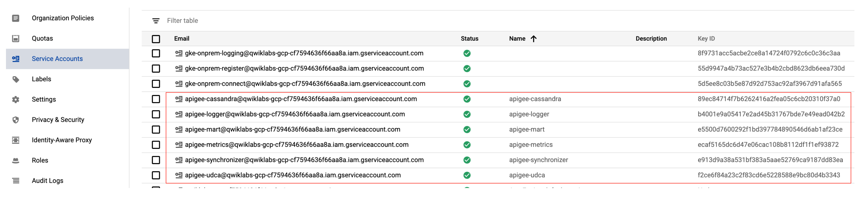The image size is (868, 204).
Task: Click the apigee-udca status check icon
Action: [467, 175]
